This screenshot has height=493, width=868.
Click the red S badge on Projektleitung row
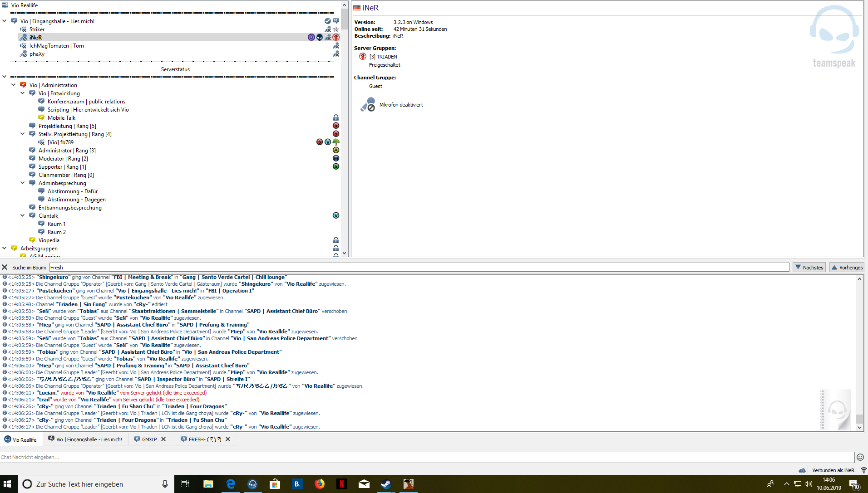tap(336, 126)
